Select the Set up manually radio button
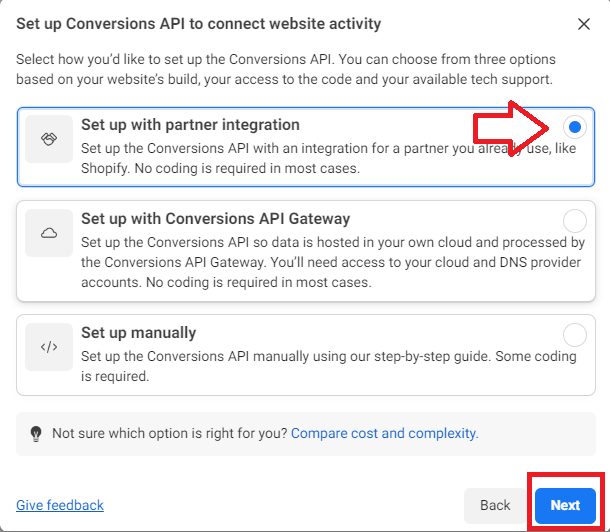The height and width of the screenshot is (532, 610). (575, 335)
